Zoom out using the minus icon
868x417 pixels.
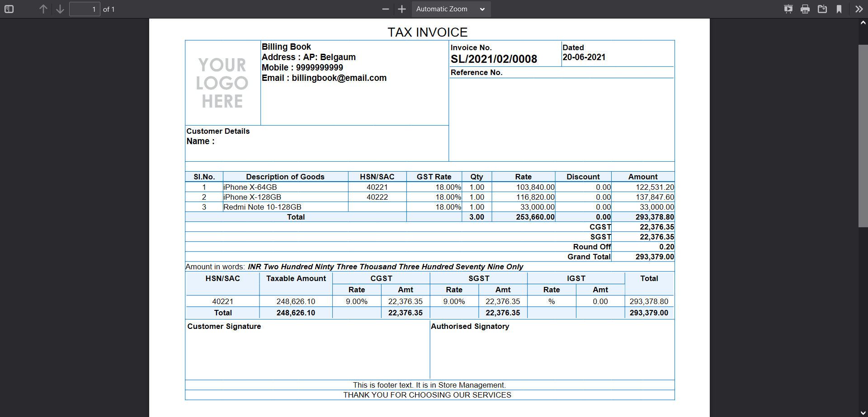[385, 9]
